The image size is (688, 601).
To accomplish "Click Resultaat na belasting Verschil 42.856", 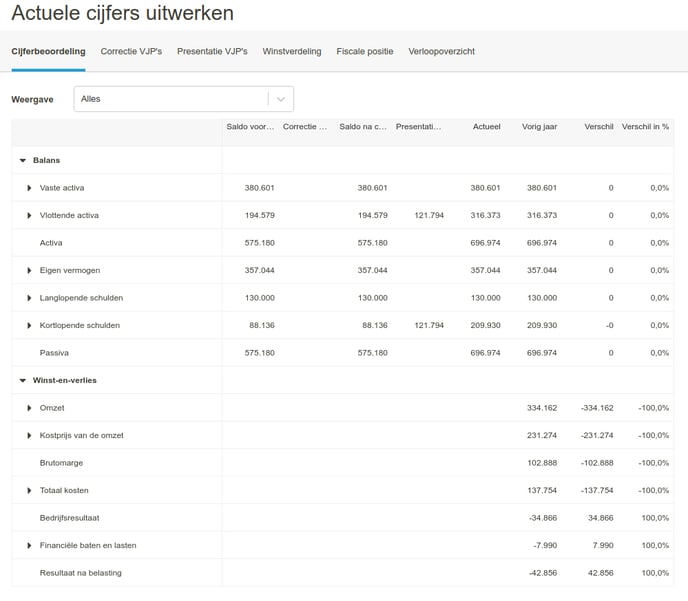I will [601, 573].
